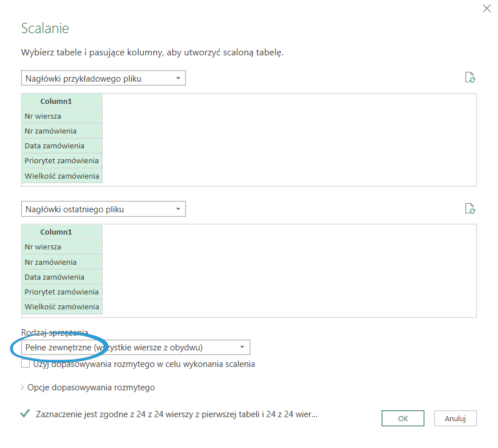498x448 pixels.
Task: Click 'Nr zamówienia' cell in the second table
Action: pyautogui.click(x=62, y=262)
